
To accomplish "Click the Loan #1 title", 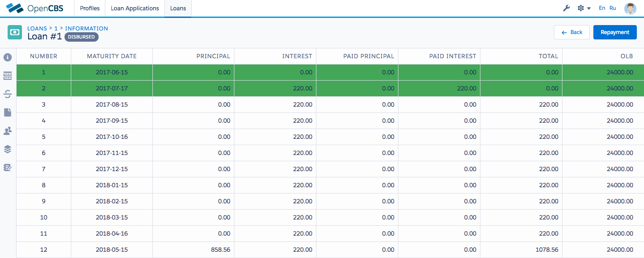I will [45, 37].
